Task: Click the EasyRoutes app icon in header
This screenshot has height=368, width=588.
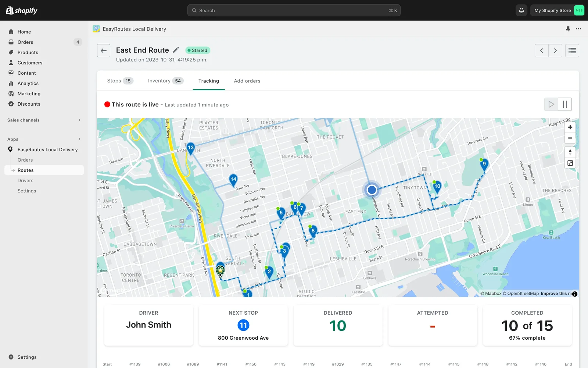Action: point(96,29)
